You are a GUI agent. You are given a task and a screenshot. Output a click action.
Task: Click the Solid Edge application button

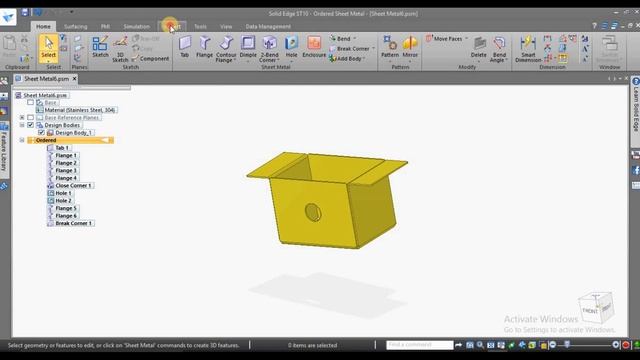[8, 17]
